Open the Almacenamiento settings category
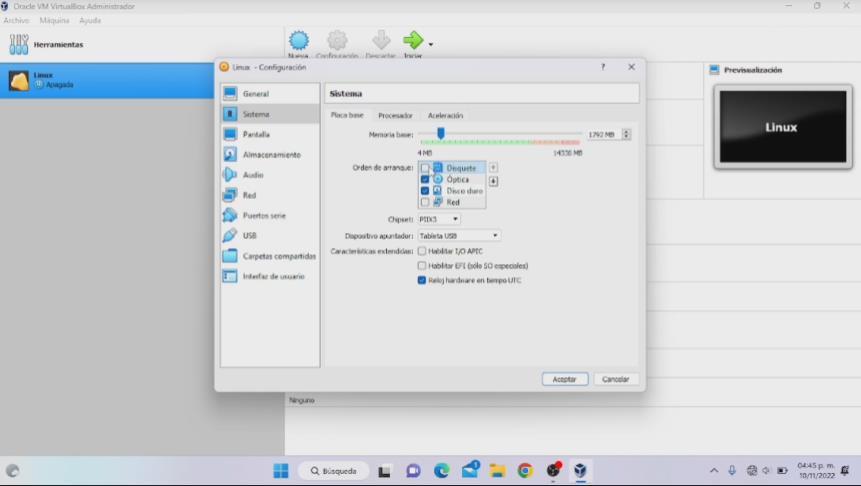The height and width of the screenshot is (486, 861). point(270,155)
